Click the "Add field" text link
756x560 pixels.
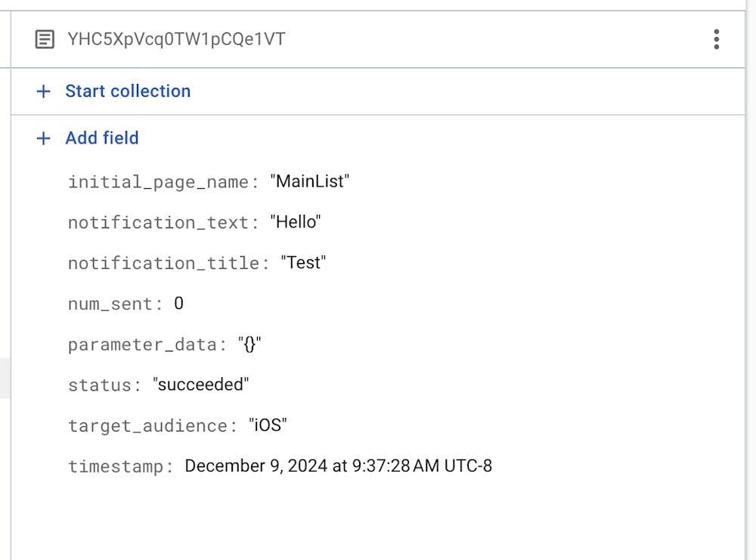coord(102,138)
